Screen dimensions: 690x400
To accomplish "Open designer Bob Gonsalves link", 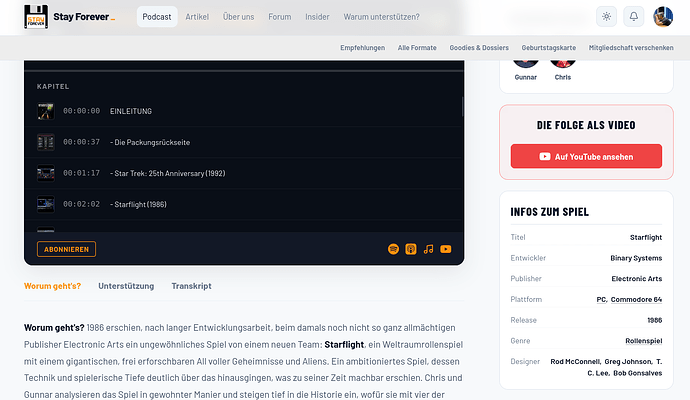I will [x=638, y=373].
